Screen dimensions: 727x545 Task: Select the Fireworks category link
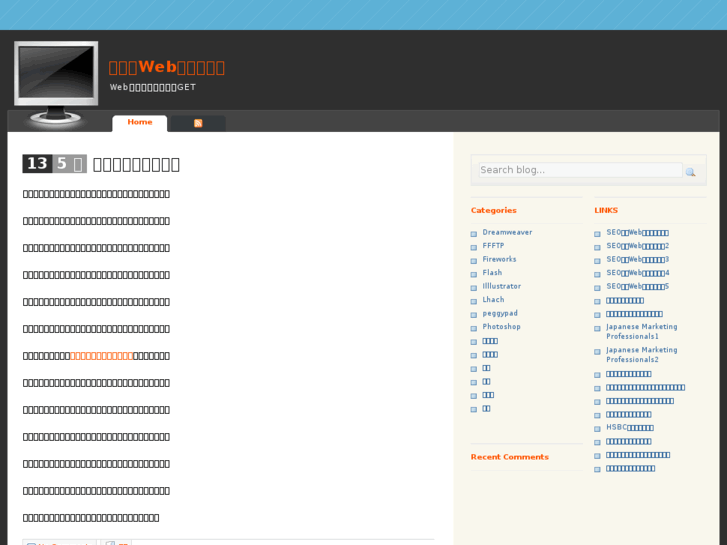coord(499,259)
